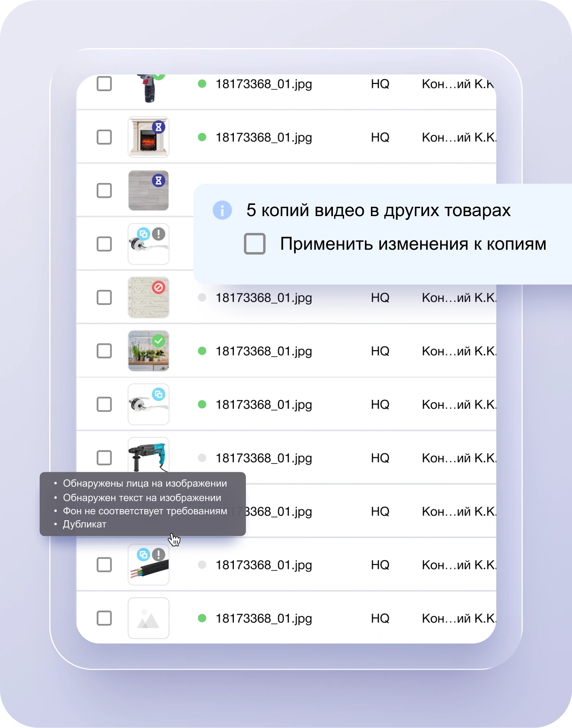Click the filename in the brick wall row
This screenshot has width=572, height=728.
click(264, 298)
